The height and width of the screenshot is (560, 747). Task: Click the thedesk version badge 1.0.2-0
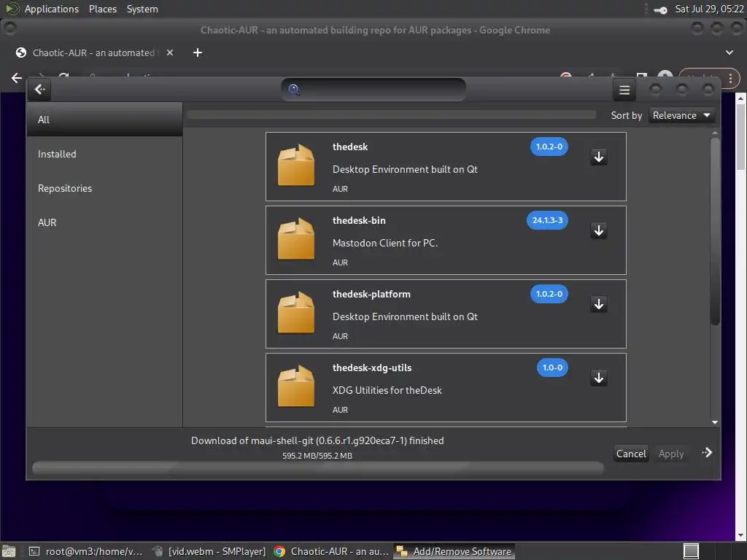pos(549,147)
